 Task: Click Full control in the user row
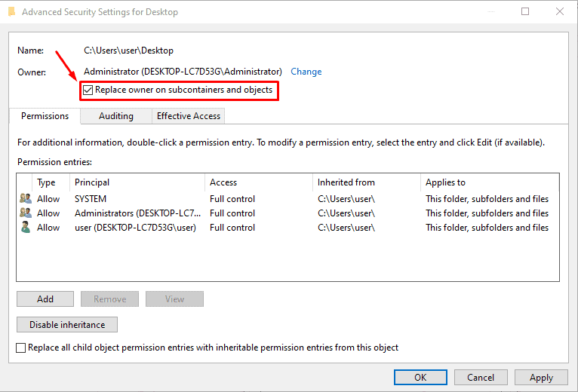coord(232,228)
